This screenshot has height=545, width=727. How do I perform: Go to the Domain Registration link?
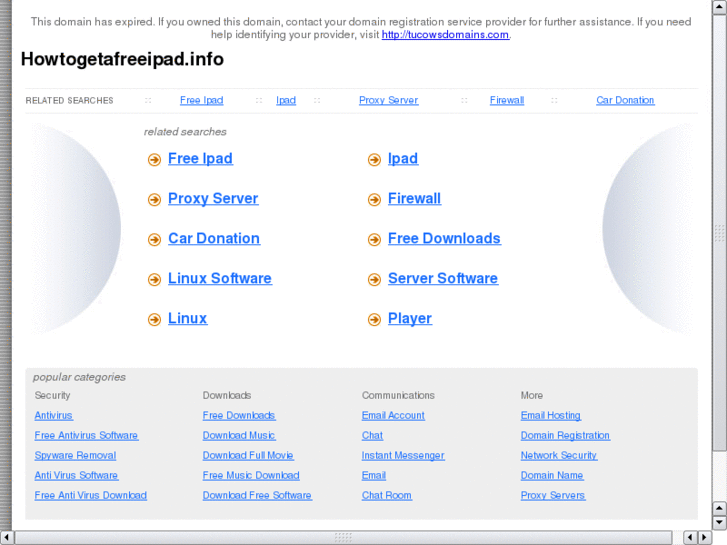[565, 436]
